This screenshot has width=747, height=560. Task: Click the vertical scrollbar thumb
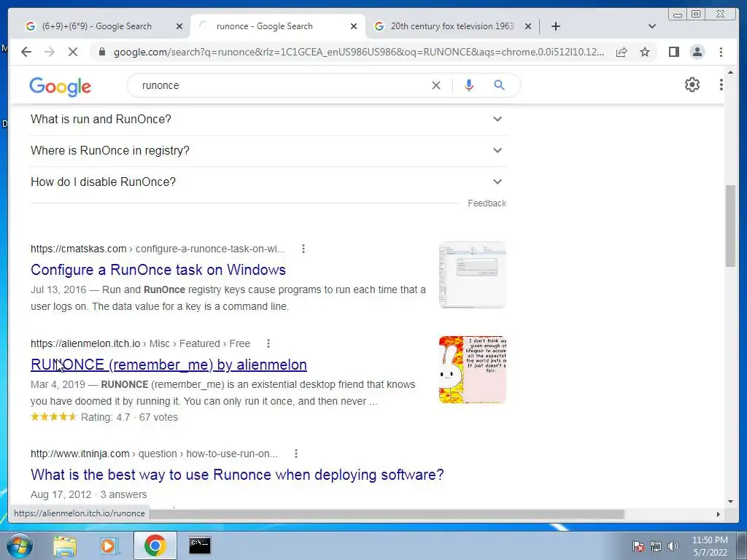click(x=730, y=226)
